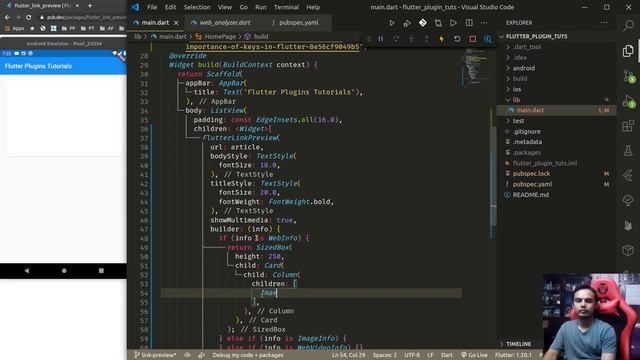Open the Dart DevTools widget inspector icon
Viewport: 640px width, 360px height.
tap(487, 39)
